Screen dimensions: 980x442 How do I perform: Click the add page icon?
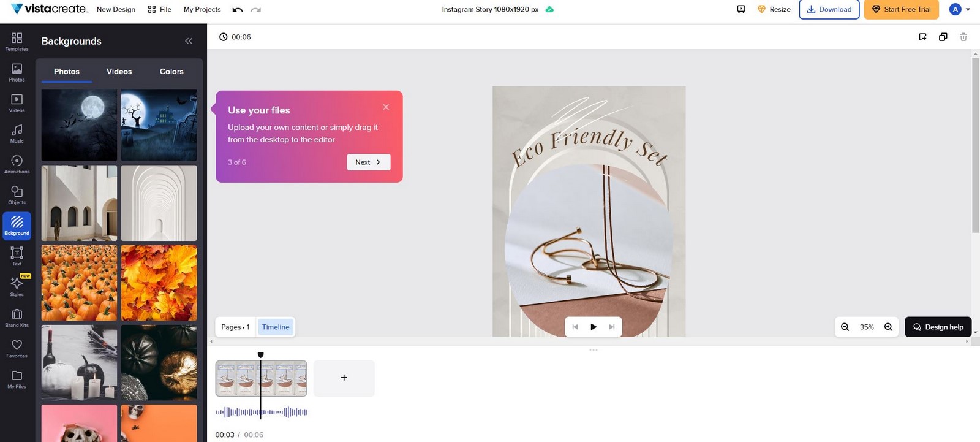point(923,37)
